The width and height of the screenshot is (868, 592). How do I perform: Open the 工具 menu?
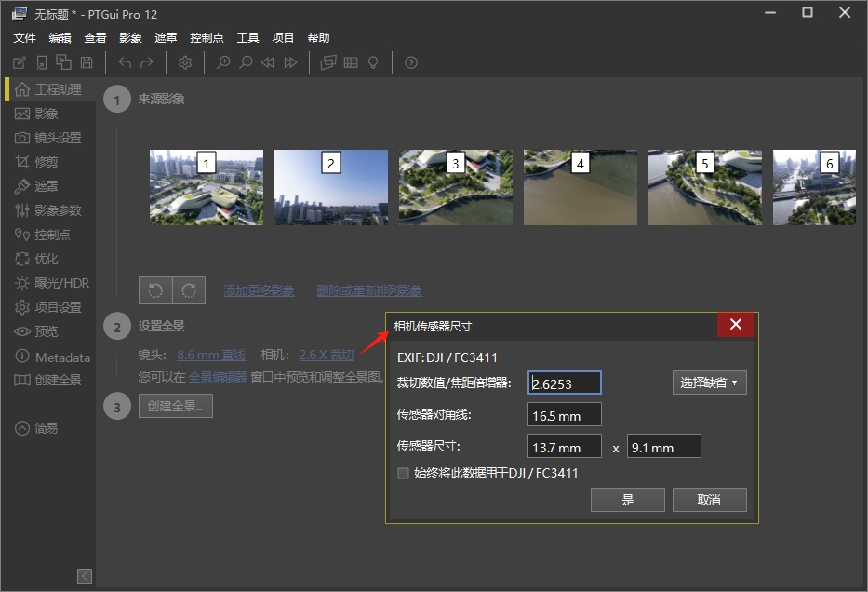(248, 38)
